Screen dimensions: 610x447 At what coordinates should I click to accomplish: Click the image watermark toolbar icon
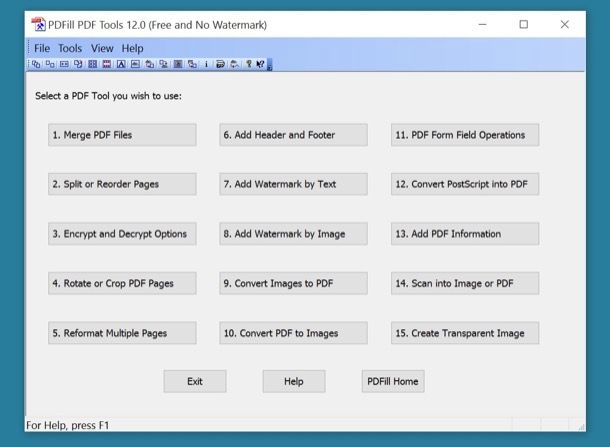(135, 64)
